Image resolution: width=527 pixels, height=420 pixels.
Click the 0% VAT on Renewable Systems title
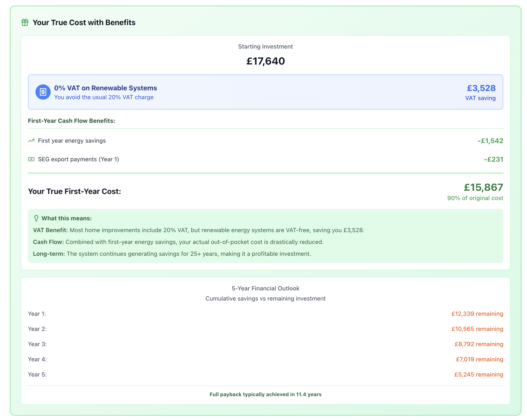(105, 88)
